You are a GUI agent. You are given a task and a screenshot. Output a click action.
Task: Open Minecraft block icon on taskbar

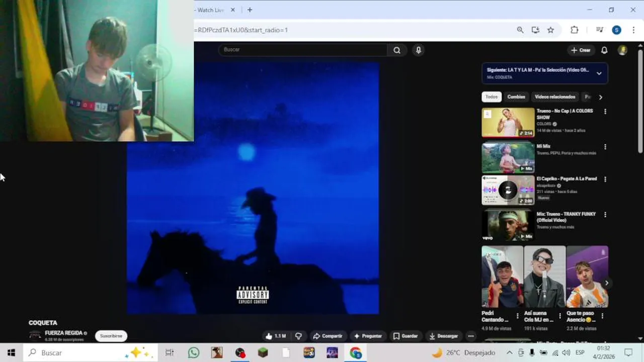(263, 352)
